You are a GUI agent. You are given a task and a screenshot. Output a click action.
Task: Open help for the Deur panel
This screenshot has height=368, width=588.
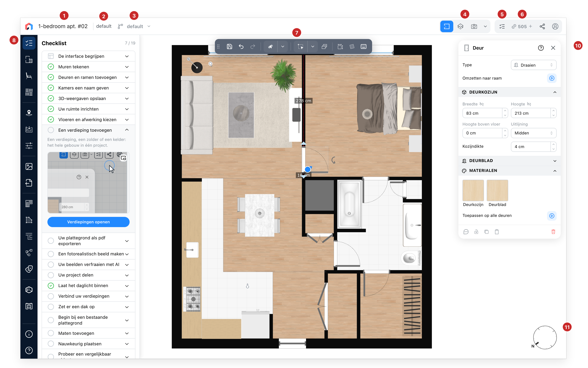(540, 48)
